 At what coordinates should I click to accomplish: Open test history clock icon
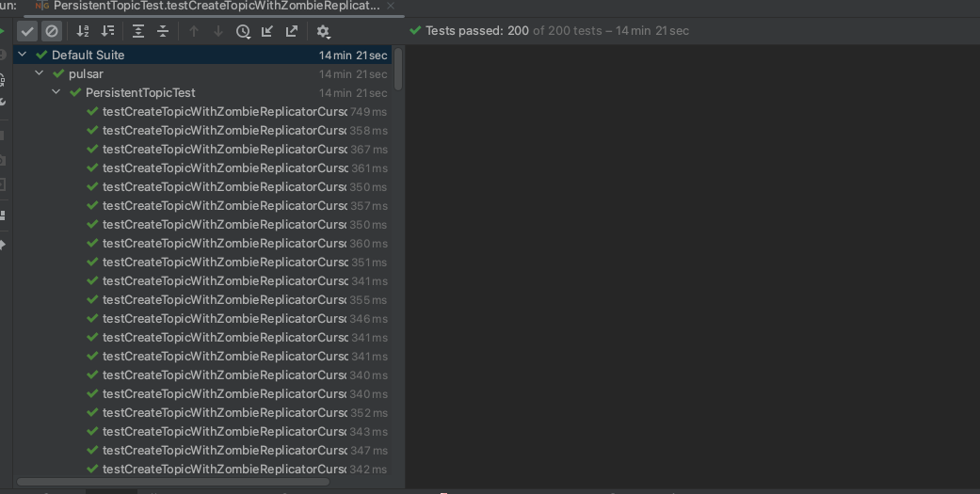pyautogui.click(x=243, y=31)
